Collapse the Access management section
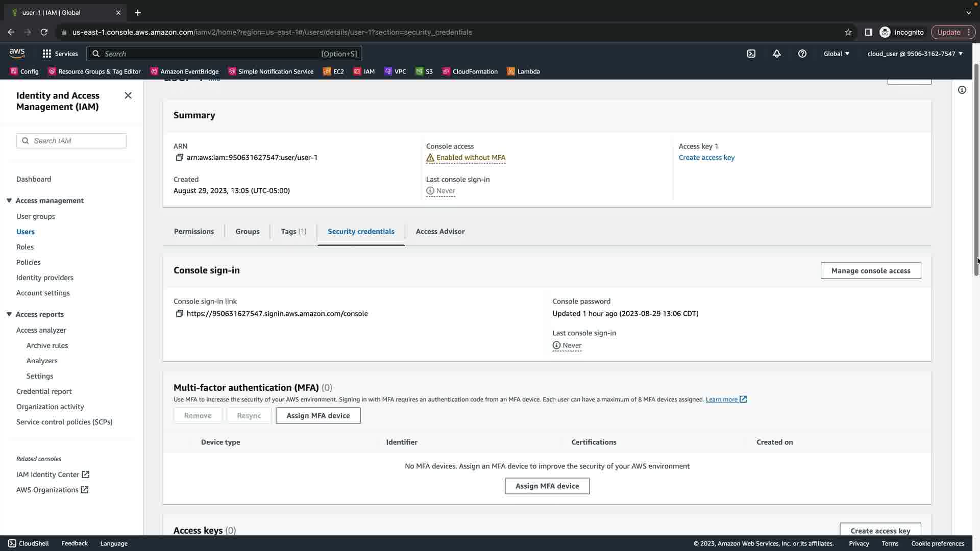 click(x=9, y=201)
